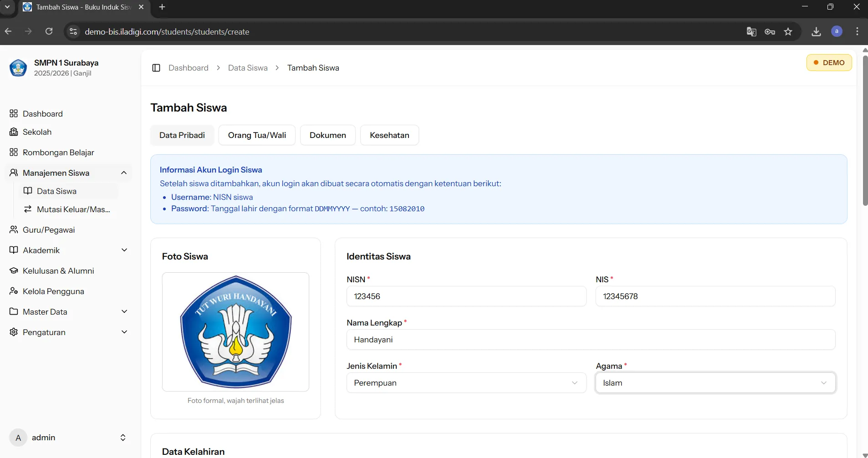Click the Master Data folder icon

tap(14, 311)
